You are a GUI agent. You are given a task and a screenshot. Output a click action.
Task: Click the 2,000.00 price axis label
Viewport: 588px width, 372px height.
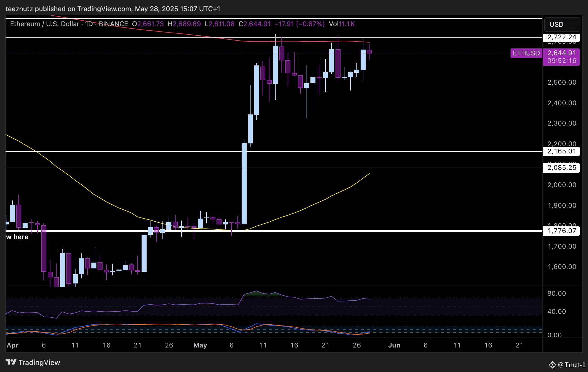pyautogui.click(x=562, y=185)
